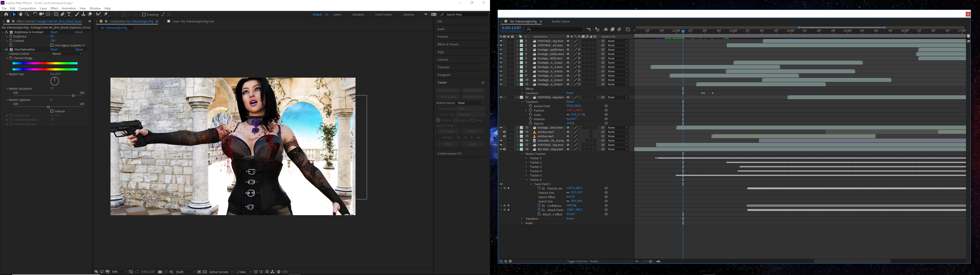Viewport: 980px width, 275px height.
Task: Select the Hand tool in toolbar
Action: [x=20, y=15]
